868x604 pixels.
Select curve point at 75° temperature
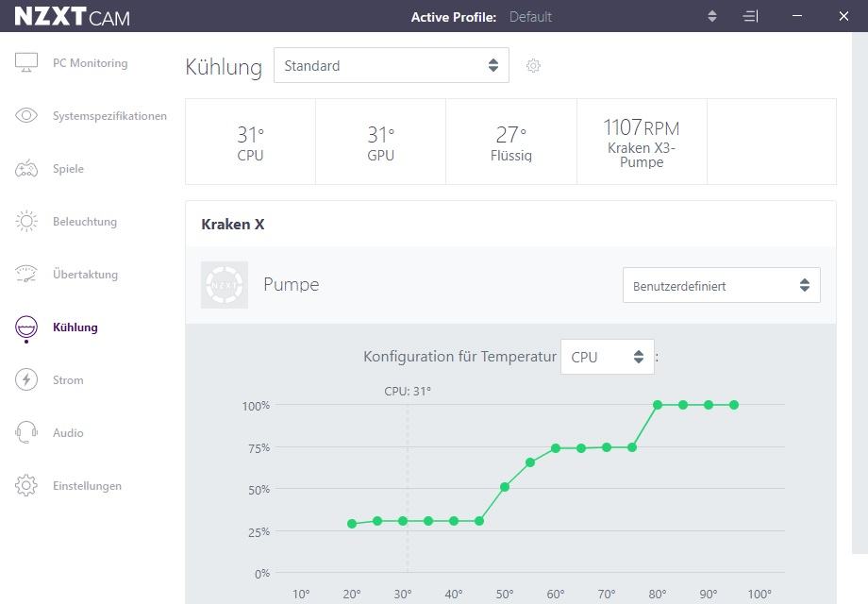click(632, 447)
